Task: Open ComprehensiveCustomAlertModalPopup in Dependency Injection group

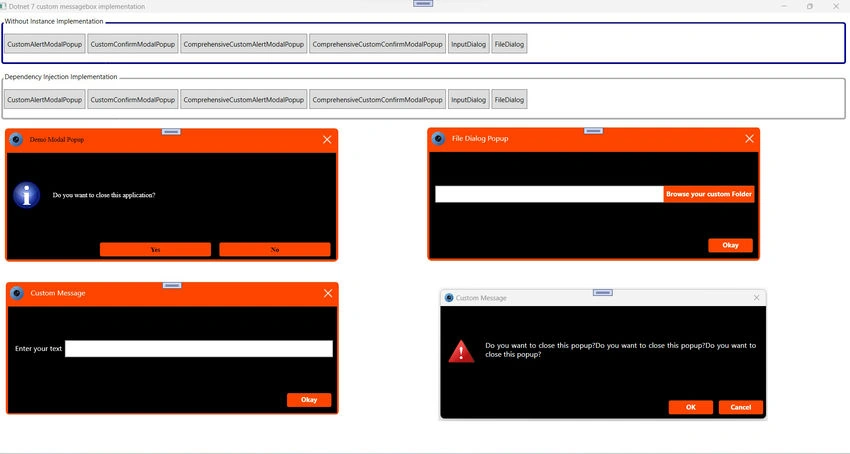Action: (x=243, y=100)
